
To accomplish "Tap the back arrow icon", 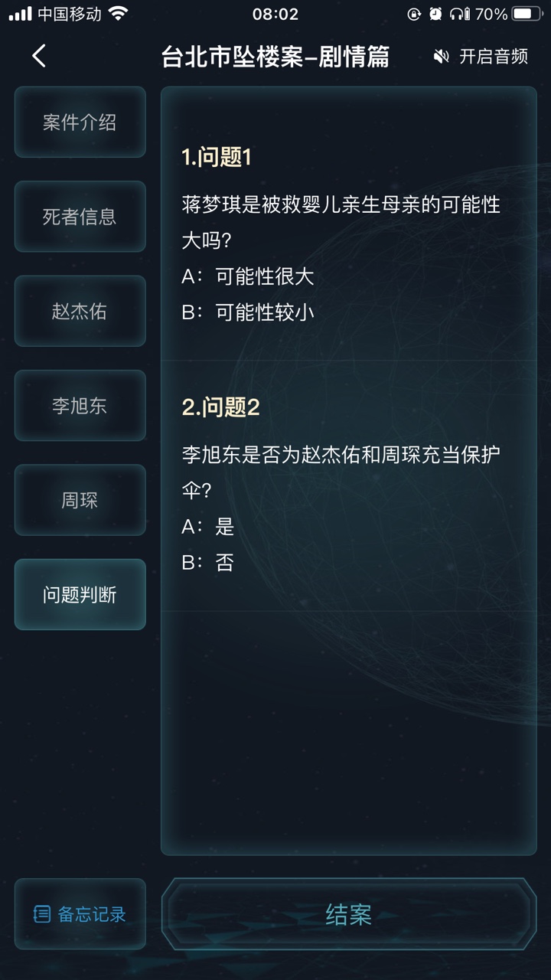I will [39, 56].
